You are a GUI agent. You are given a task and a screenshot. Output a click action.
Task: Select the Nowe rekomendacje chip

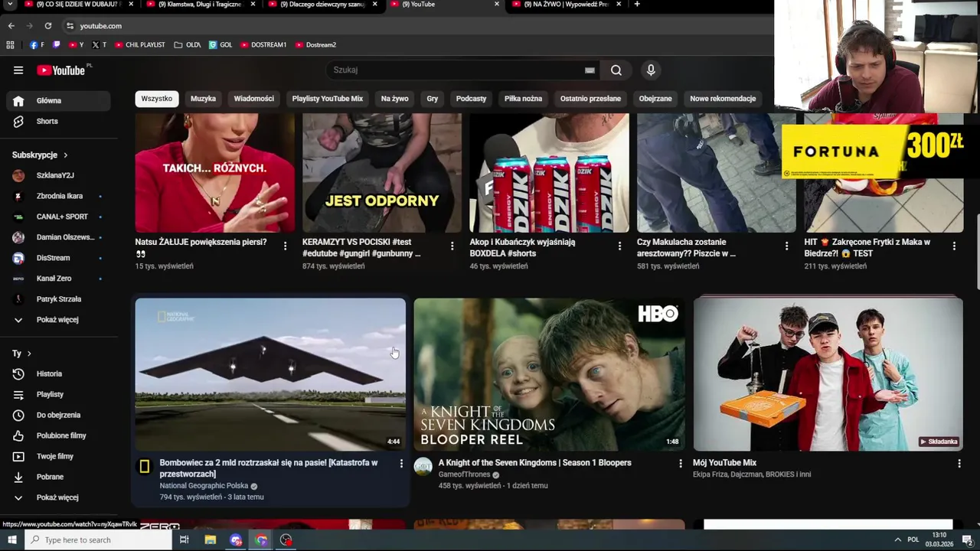[x=723, y=99]
